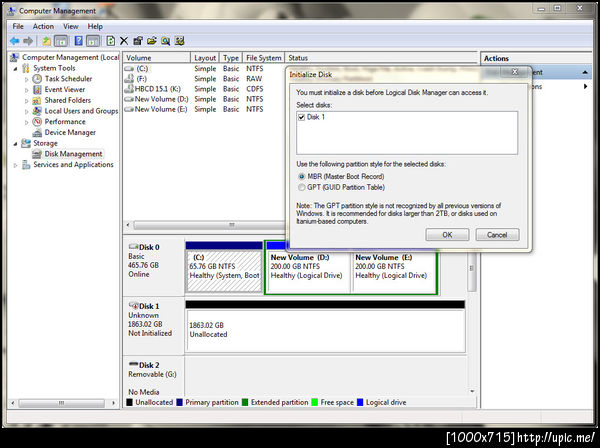Expand the Event Viewer node
Screen dimensions: 600x448
tap(26, 90)
